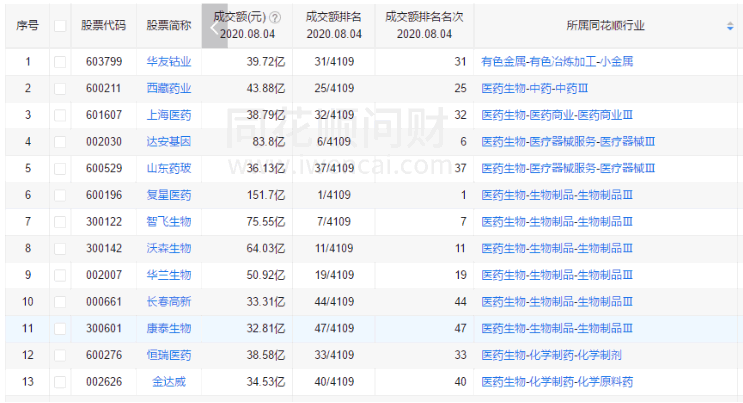This screenshot has width=743, height=403.
Task: Select stock code 603799
Action: tap(104, 62)
